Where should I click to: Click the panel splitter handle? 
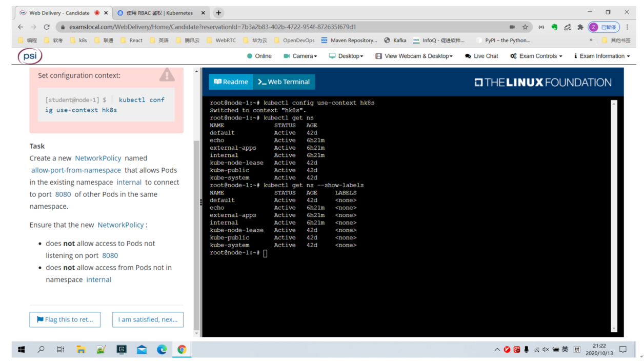click(x=201, y=202)
